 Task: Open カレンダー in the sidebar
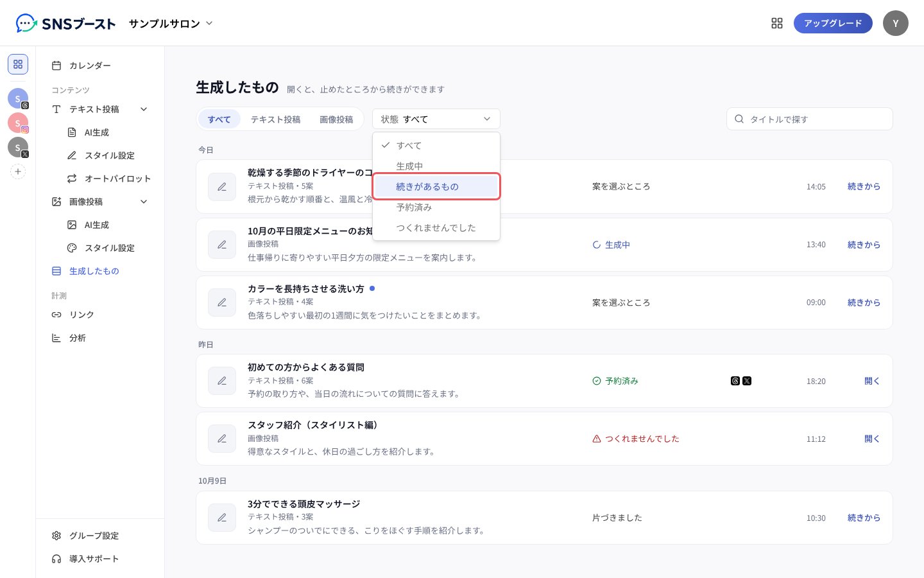pyautogui.click(x=100, y=66)
